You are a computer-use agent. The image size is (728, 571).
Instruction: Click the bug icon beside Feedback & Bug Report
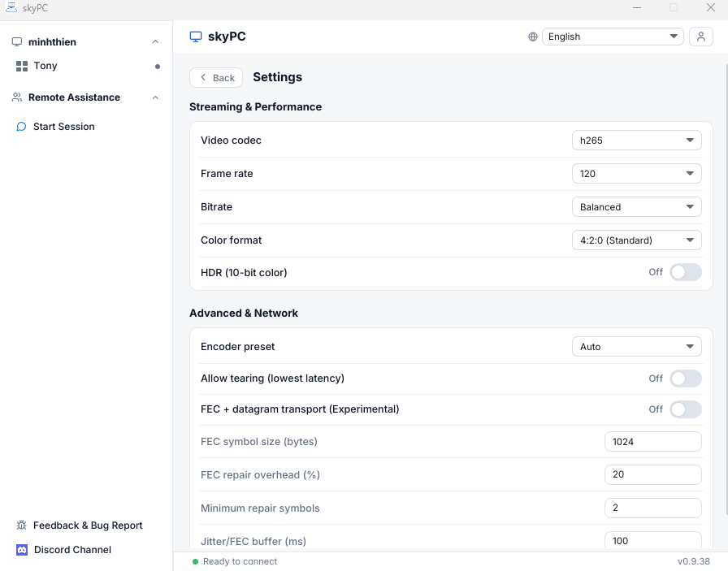click(x=21, y=525)
